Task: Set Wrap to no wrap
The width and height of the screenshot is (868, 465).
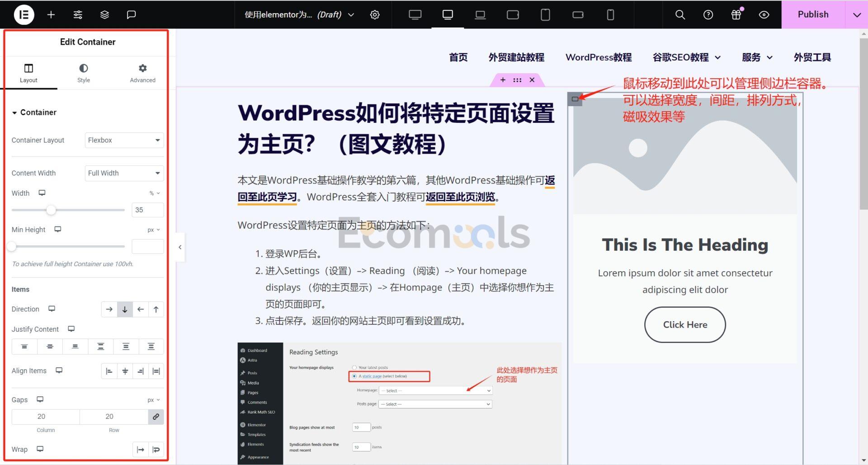Action: (141, 450)
